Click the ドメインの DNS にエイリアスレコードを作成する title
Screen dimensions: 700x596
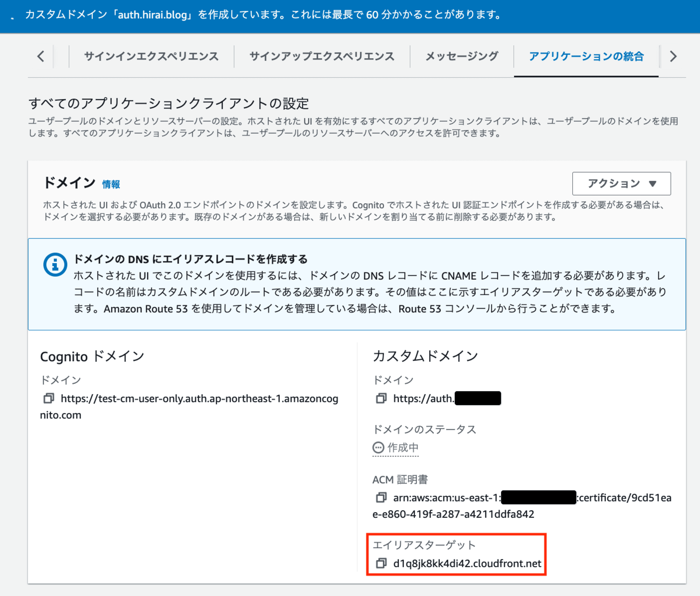pos(191,259)
